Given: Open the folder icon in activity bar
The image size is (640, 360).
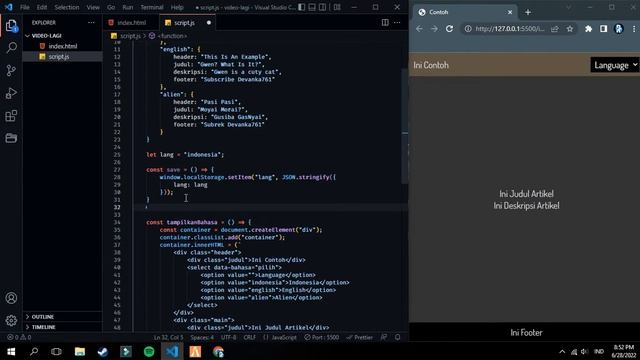Looking at the screenshot, I should [11, 138].
